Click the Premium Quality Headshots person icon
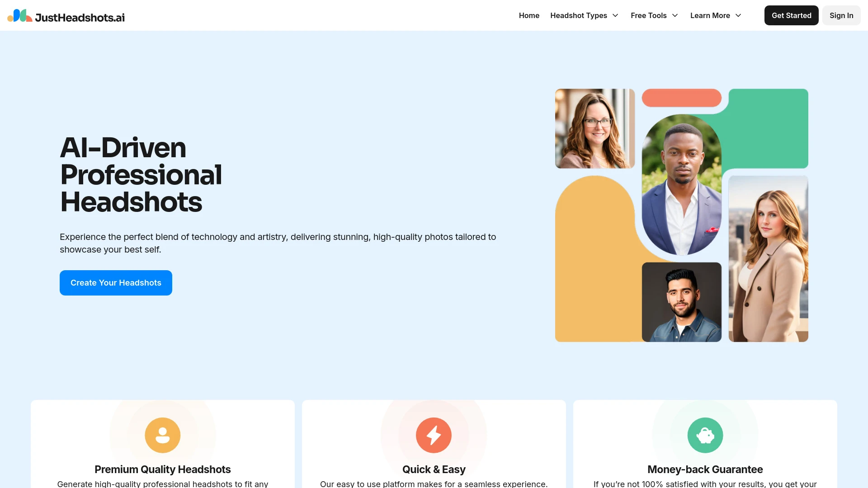The width and height of the screenshot is (868, 488). (162, 435)
